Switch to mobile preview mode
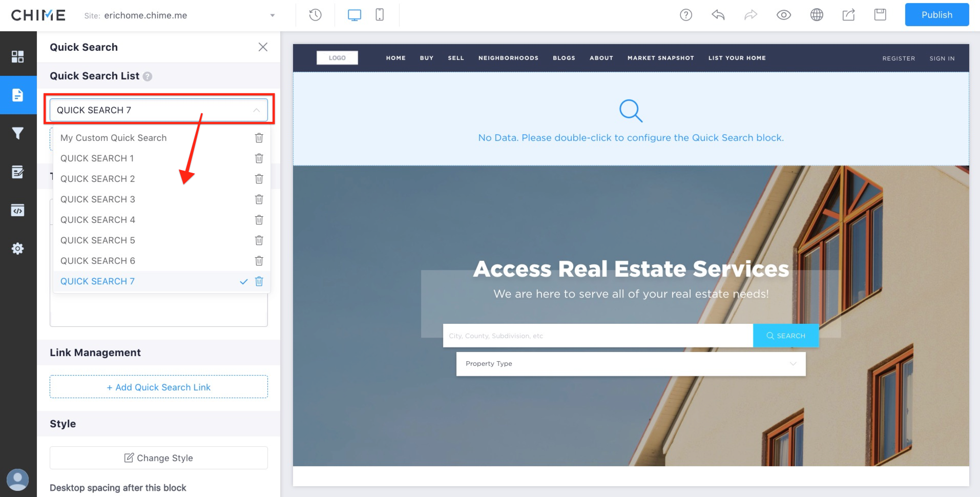Viewport: 980px width, 497px height. (x=380, y=15)
